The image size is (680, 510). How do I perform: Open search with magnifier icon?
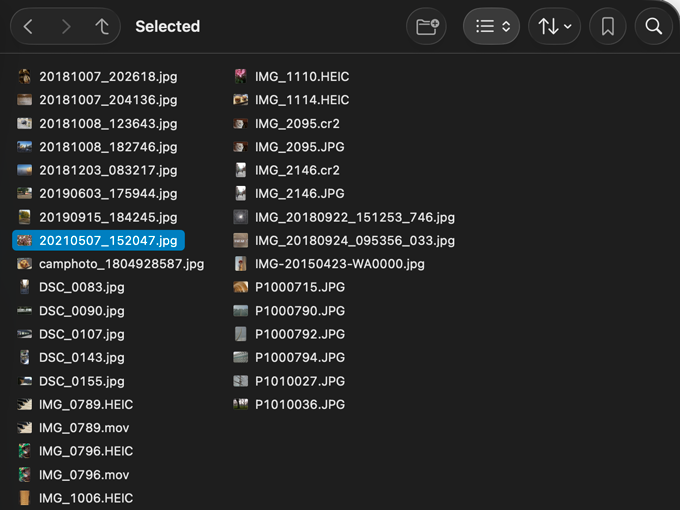654,27
